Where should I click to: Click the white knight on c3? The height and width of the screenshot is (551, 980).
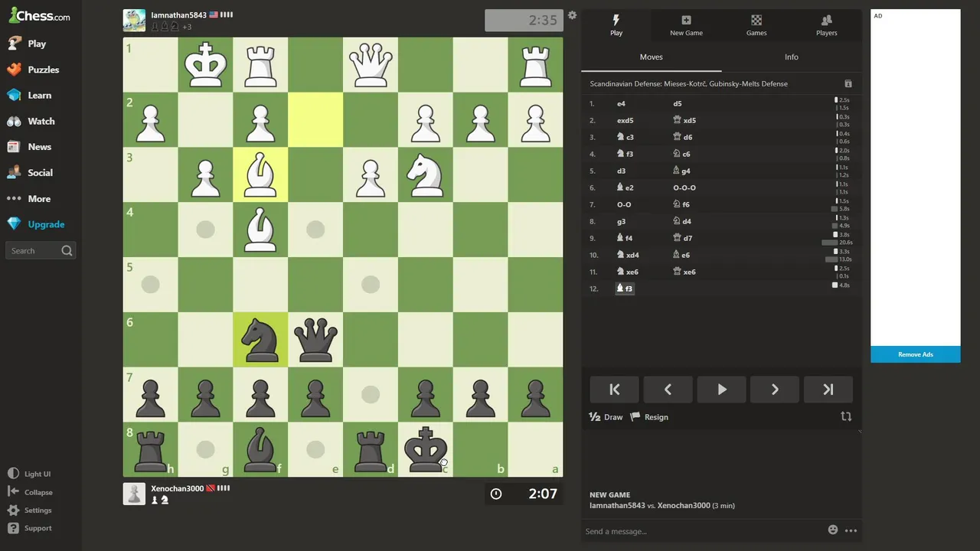[x=425, y=174]
